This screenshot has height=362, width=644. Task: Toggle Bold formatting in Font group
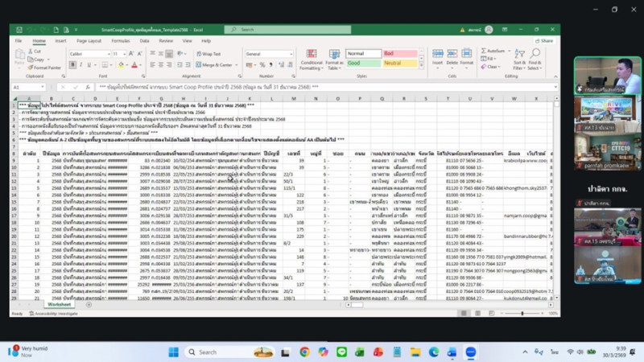(72, 64)
